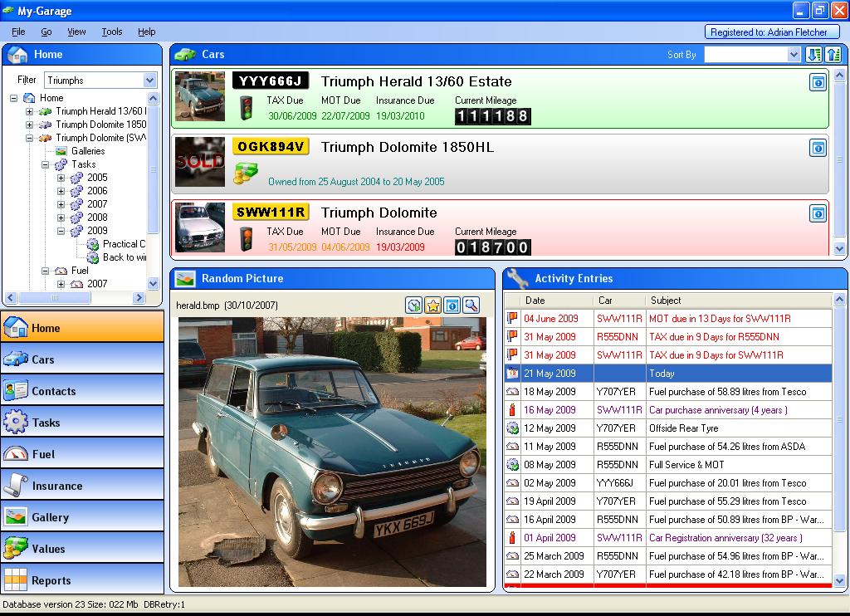This screenshot has height=616, width=850.
Task: Click the sort descending icon in Cars header
Action: 814,55
